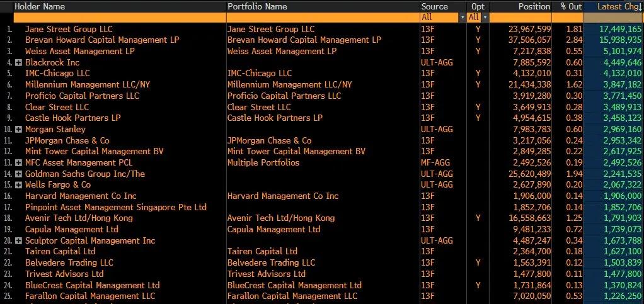Click the Source column header
The image size is (644, 304).
(434, 6)
